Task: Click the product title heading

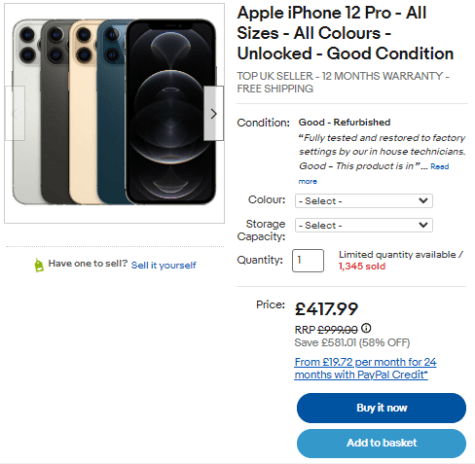Action: point(345,33)
